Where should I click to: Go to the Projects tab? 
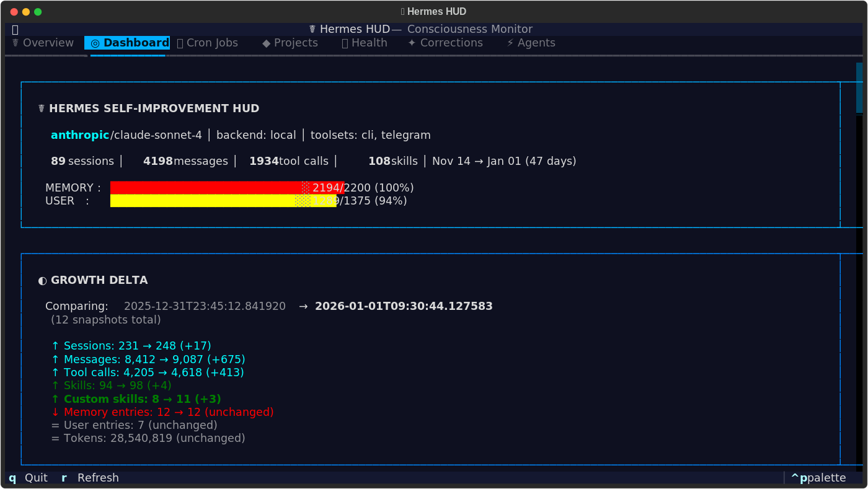click(x=290, y=43)
